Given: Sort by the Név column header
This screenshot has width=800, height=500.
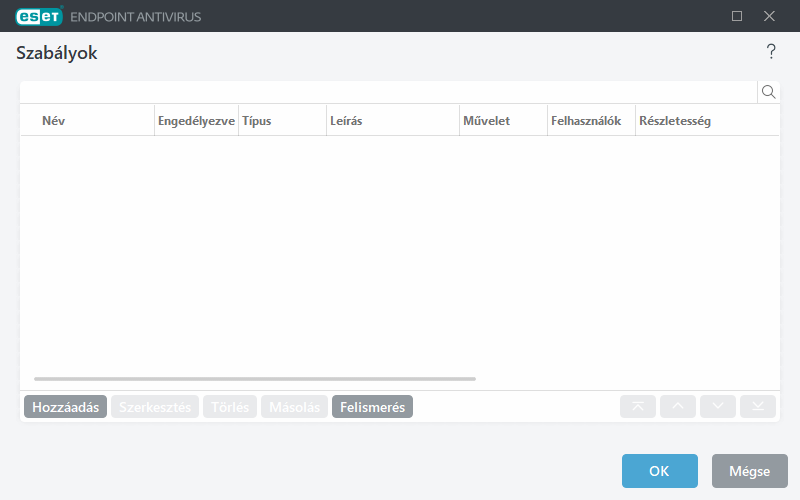Looking at the screenshot, I should click(x=87, y=121).
